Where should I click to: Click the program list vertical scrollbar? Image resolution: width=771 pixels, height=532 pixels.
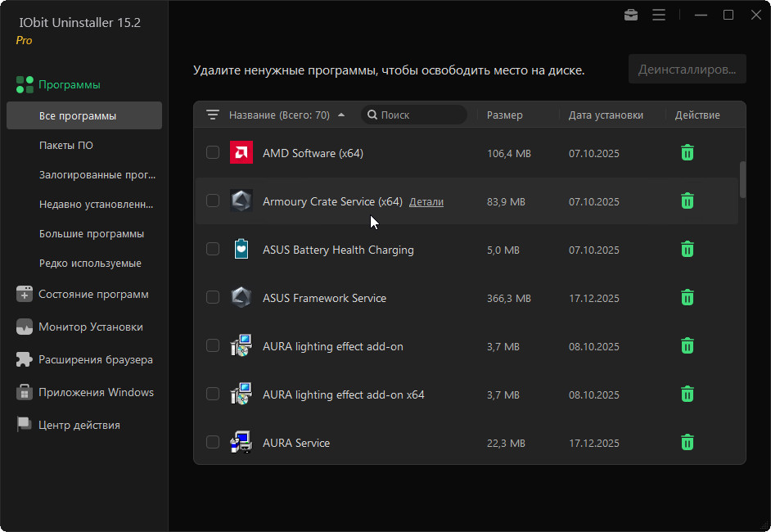742,180
